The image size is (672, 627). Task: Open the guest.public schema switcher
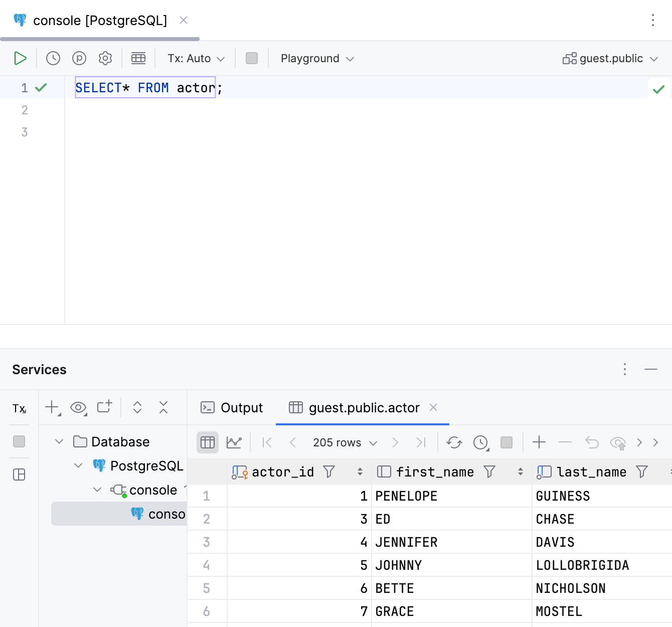pyautogui.click(x=610, y=58)
